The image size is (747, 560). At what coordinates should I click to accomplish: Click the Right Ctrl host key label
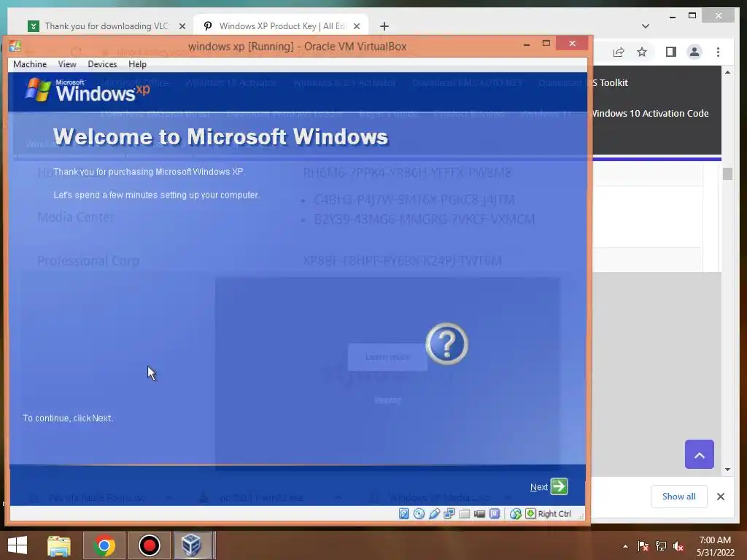pos(554,514)
